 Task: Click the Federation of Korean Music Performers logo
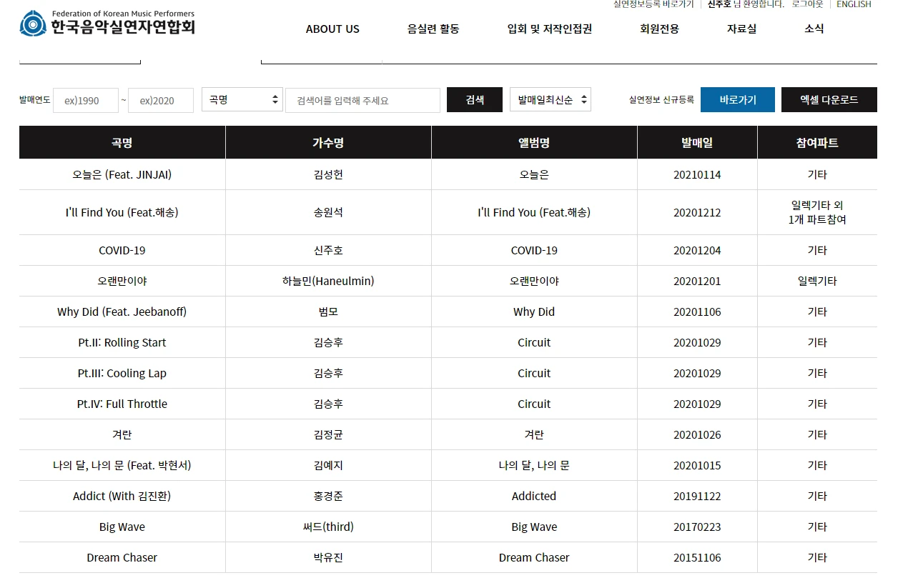tap(107, 23)
